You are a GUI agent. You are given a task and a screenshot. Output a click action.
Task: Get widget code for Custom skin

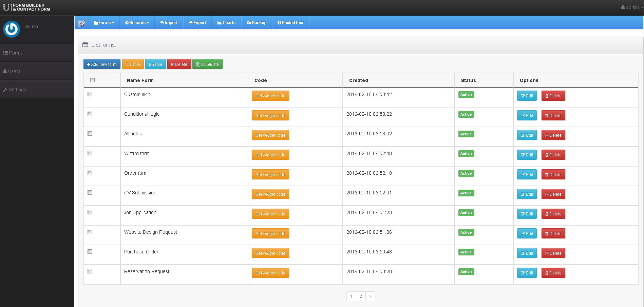[270, 96]
